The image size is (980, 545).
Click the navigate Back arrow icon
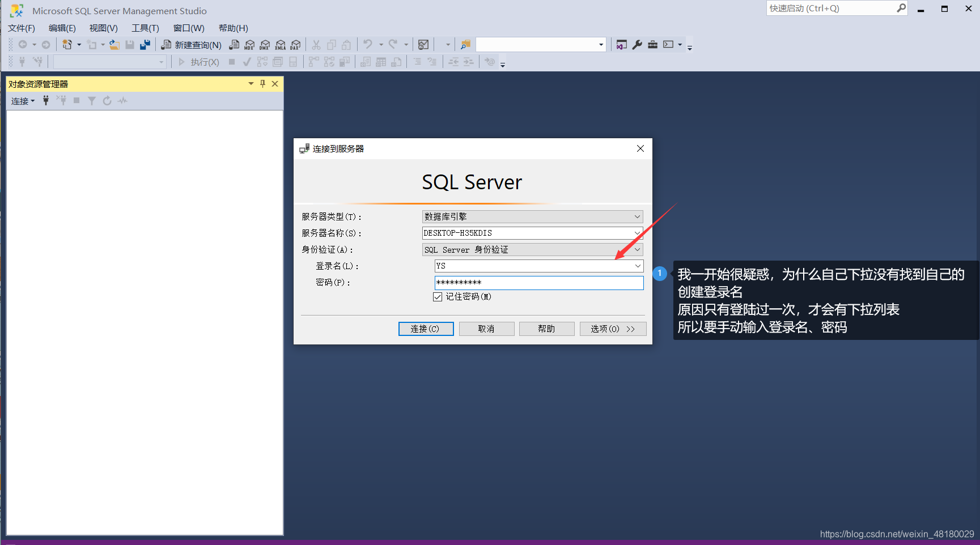[x=23, y=45]
